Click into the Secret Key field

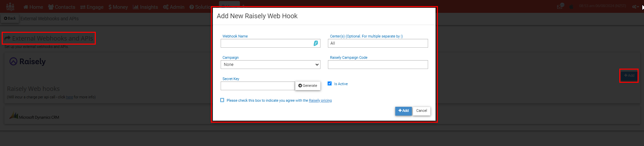[258, 86]
